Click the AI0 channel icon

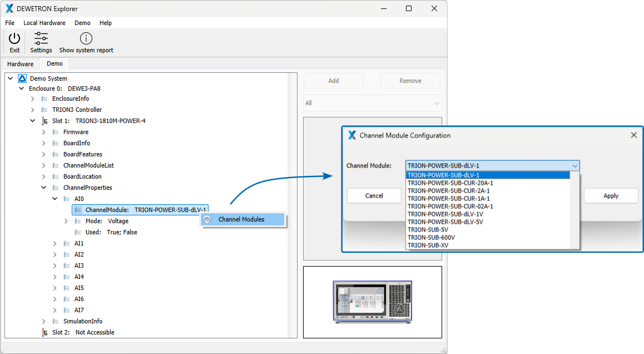coord(67,199)
